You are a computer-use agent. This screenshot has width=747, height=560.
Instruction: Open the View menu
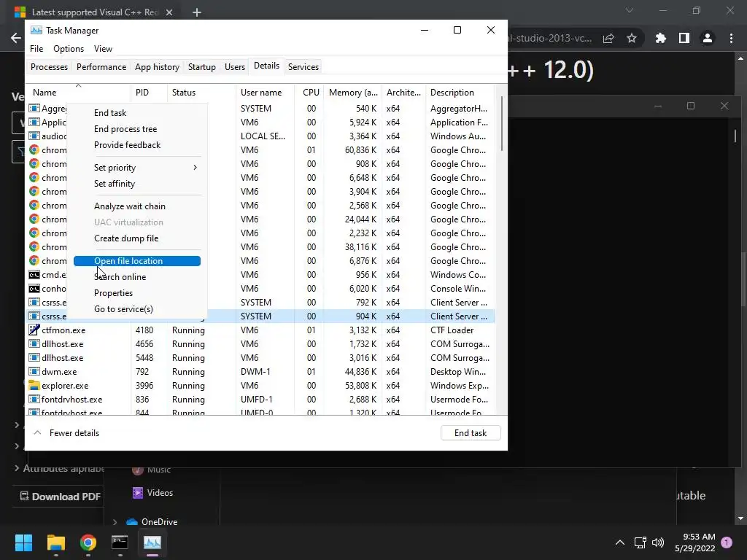[x=103, y=49]
